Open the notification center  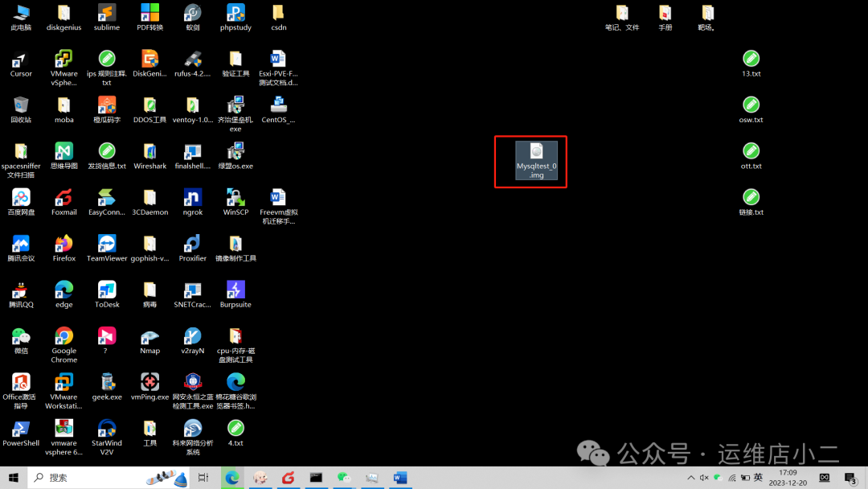(851, 478)
